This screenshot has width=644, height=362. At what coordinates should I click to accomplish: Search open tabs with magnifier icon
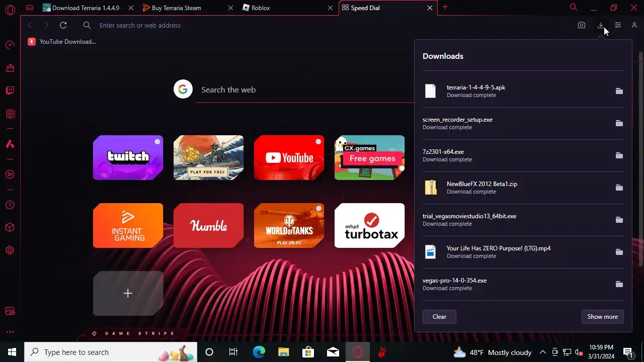point(574,8)
